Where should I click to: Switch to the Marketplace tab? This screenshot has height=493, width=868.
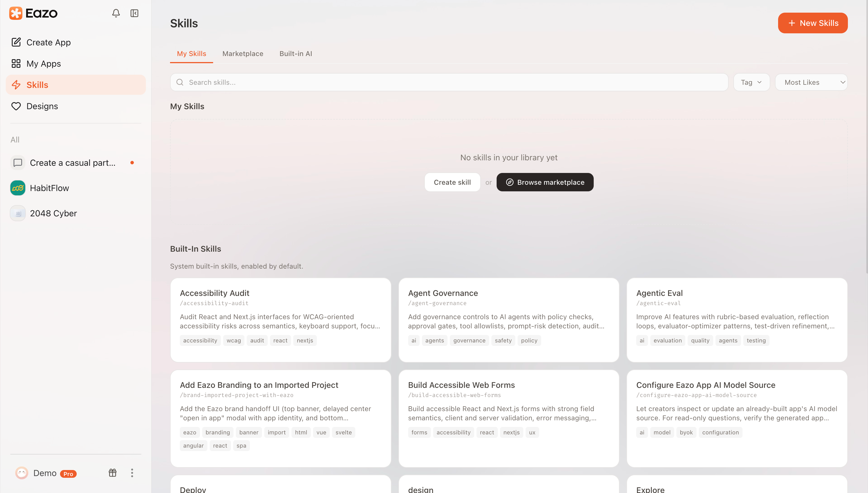[x=243, y=53]
